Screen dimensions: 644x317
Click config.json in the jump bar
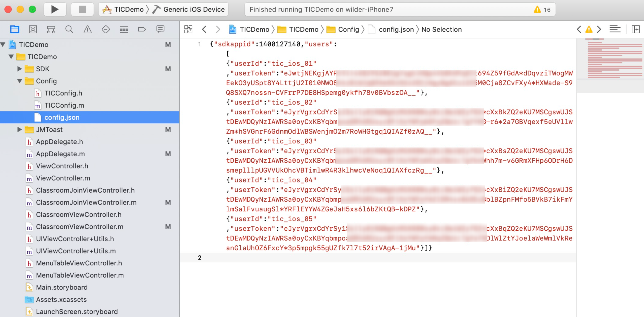(x=391, y=29)
